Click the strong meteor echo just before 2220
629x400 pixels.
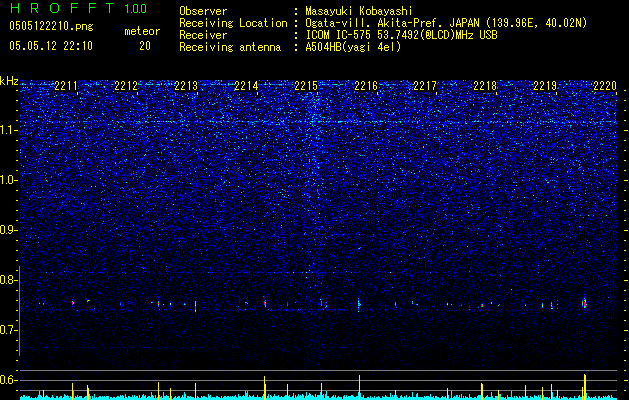click(584, 303)
